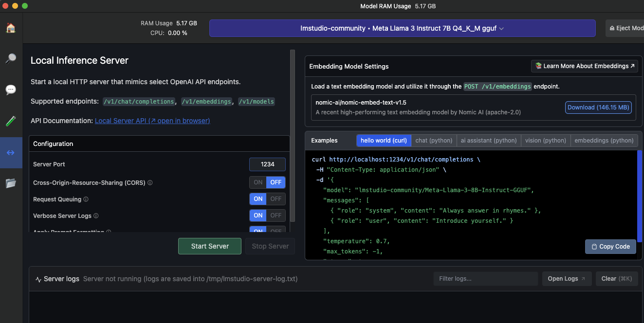Open the Playground test tube sidebar icon

coord(11,121)
